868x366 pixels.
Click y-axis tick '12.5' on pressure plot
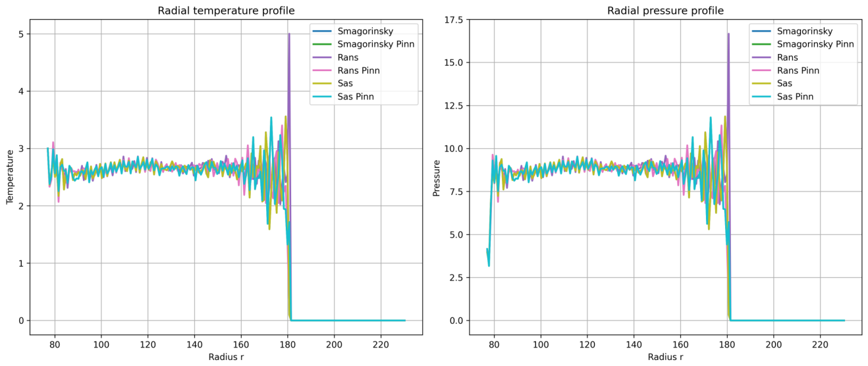[454, 105]
